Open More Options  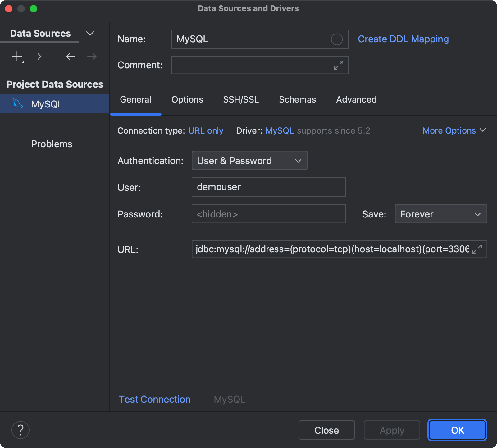[x=454, y=130]
